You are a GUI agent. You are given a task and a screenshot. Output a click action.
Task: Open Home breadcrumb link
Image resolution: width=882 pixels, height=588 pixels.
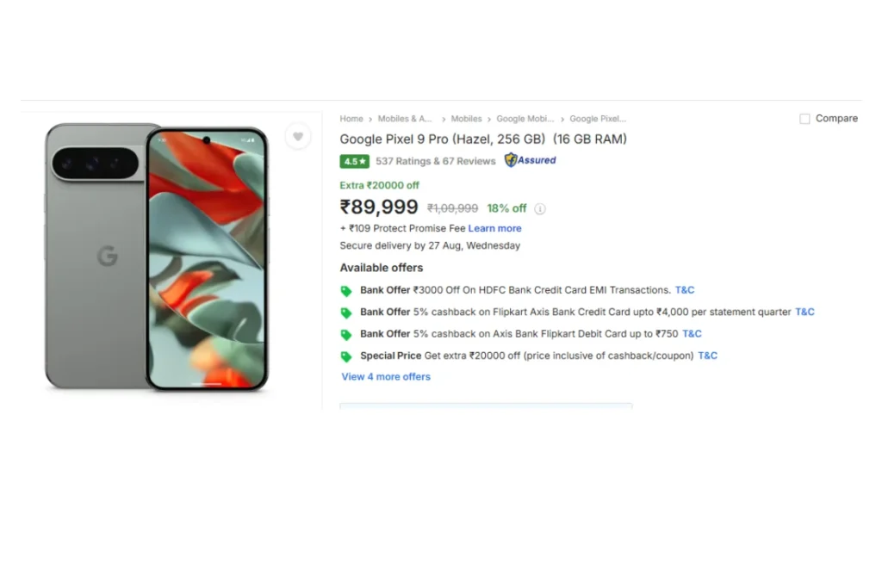coord(351,119)
